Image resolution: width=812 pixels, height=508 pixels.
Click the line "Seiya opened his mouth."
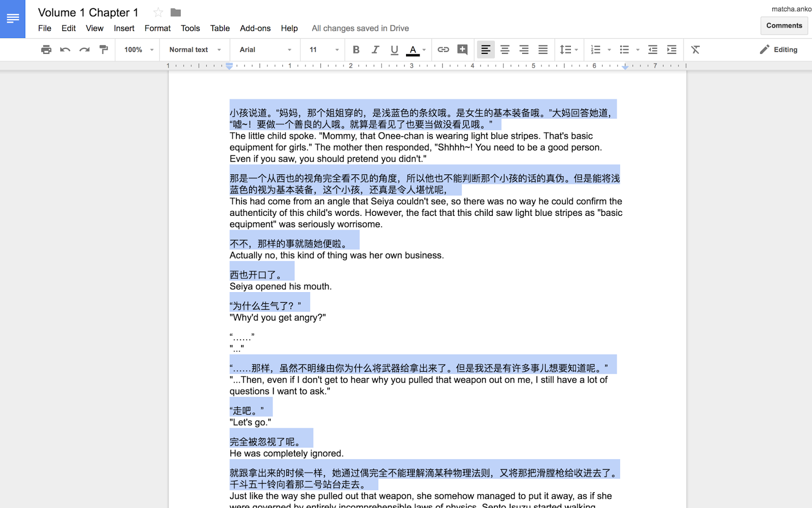(x=281, y=287)
